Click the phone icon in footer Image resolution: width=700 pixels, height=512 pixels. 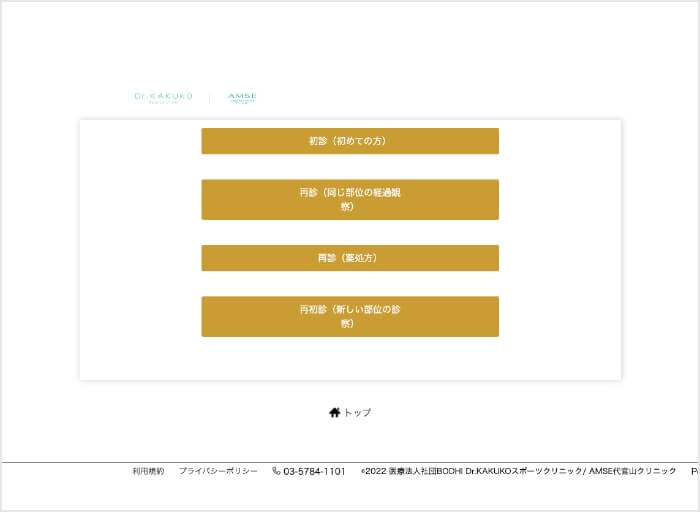click(x=276, y=471)
